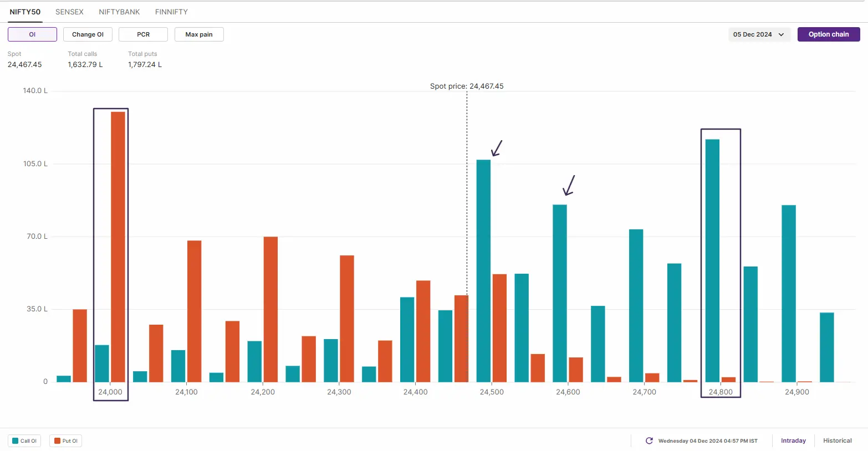Click the 24,700 call OI bar
Screen dimensions: 868x451
[x=636, y=306]
